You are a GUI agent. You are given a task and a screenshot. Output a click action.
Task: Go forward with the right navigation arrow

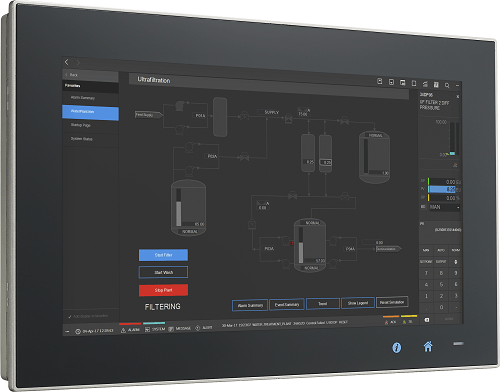point(78,62)
